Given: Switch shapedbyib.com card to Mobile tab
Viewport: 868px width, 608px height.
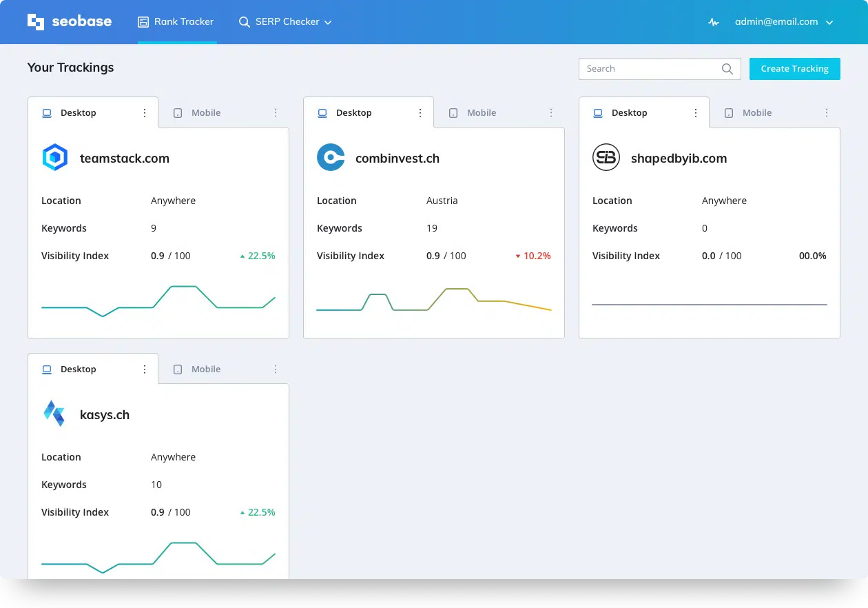Looking at the screenshot, I should [x=756, y=113].
